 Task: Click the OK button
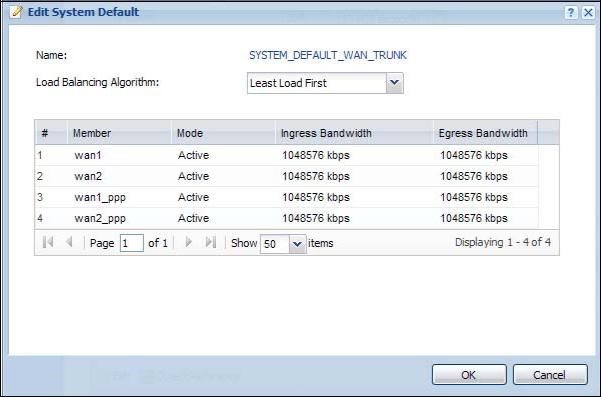click(x=469, y=374)
